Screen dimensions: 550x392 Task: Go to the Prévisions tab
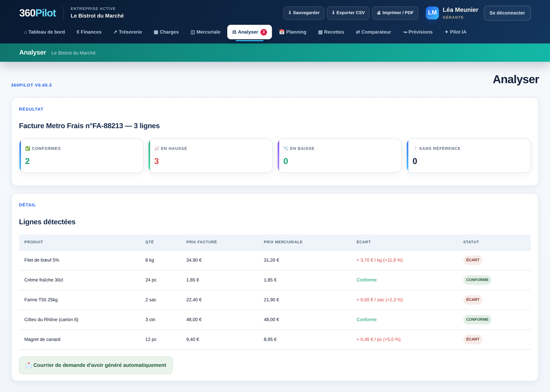tap(418, 32)
